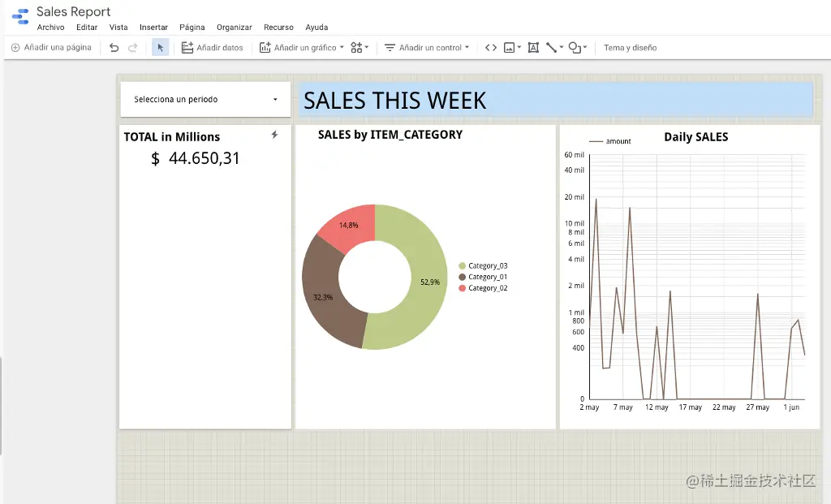Select the pointer selection tool
831x504 pixels.
[161, 48]
